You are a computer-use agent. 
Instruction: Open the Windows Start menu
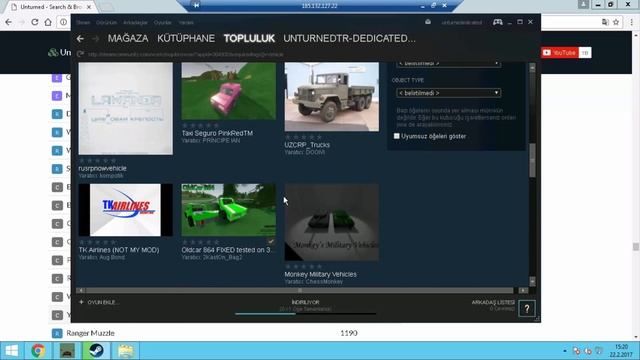coord(12,351)
